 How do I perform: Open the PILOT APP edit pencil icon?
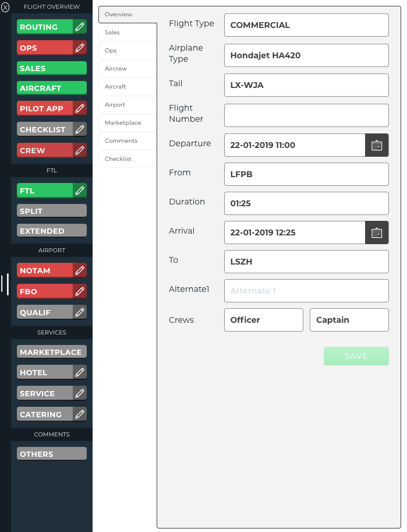coord(80,108)
